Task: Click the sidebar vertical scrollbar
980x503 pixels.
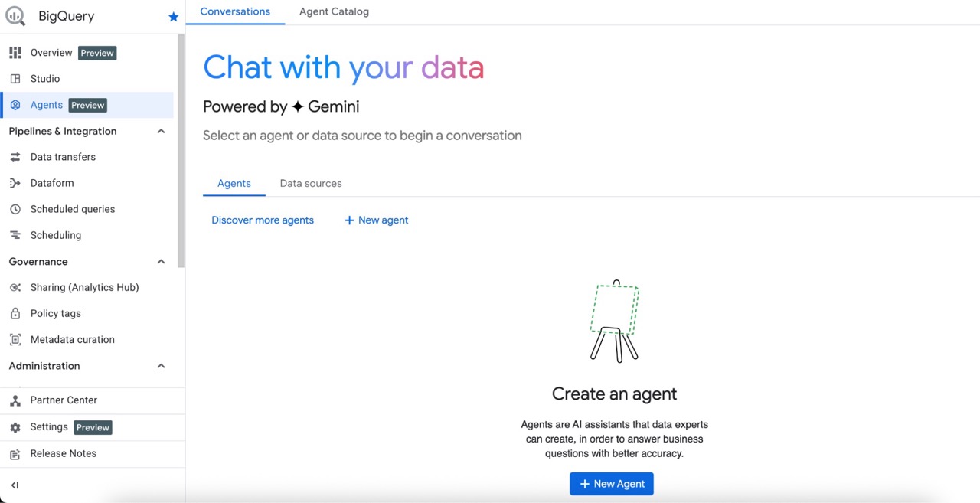Action: click(181, 153)
